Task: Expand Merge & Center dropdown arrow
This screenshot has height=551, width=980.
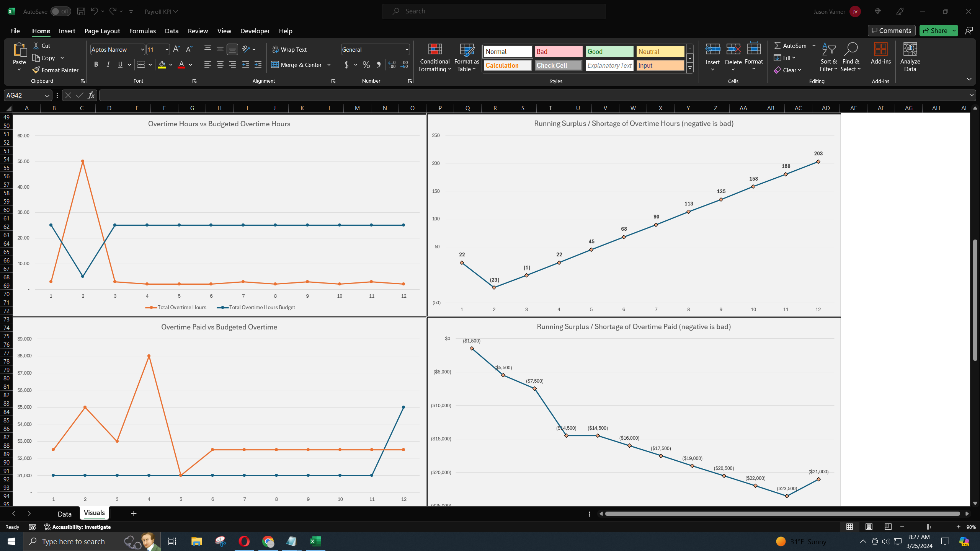Action: coord(329,65)
